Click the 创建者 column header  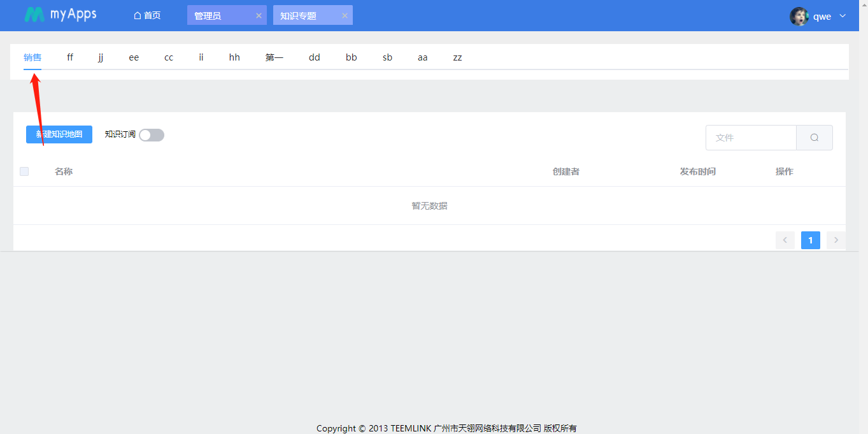[566, 171]
